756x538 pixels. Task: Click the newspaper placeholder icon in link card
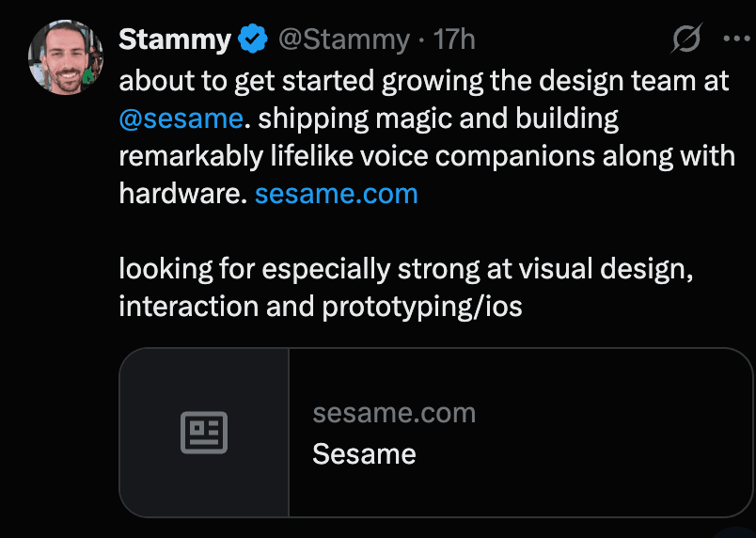pos(204,433)
